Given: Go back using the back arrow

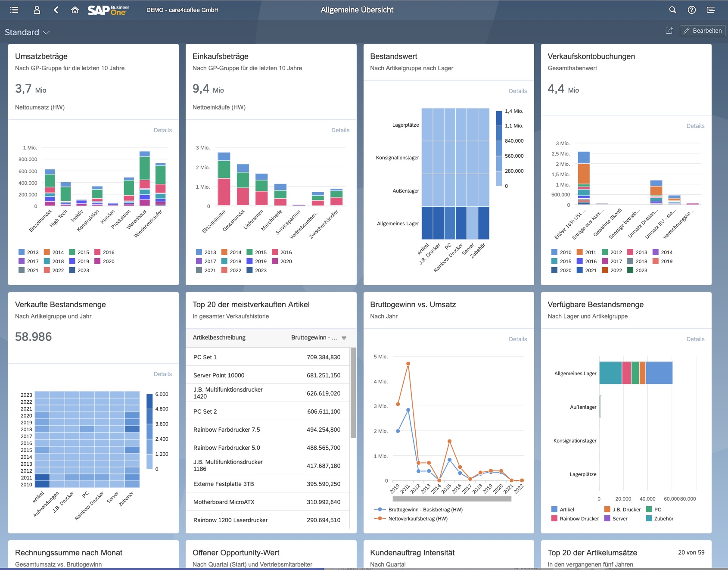Looking at the screenshot, I should [56, 10].
